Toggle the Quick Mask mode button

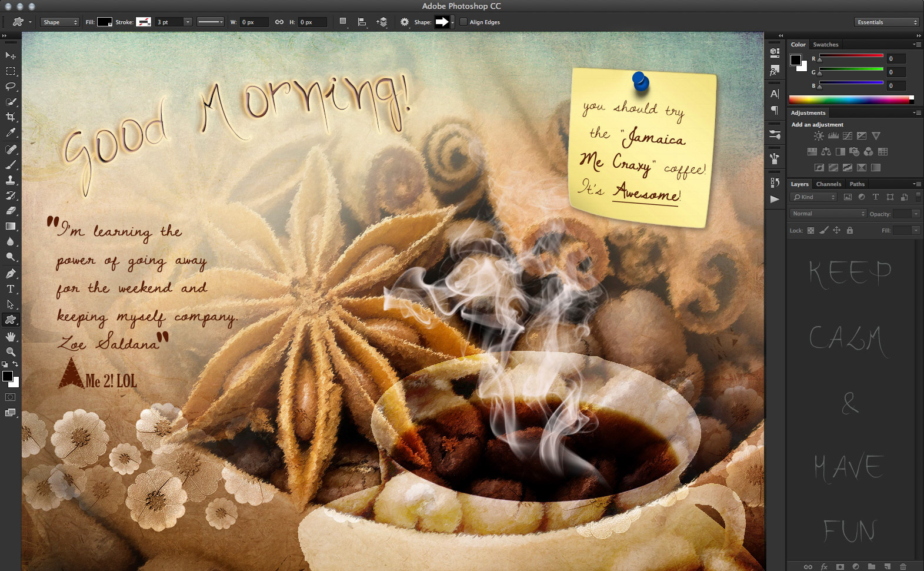coord(11,397)
